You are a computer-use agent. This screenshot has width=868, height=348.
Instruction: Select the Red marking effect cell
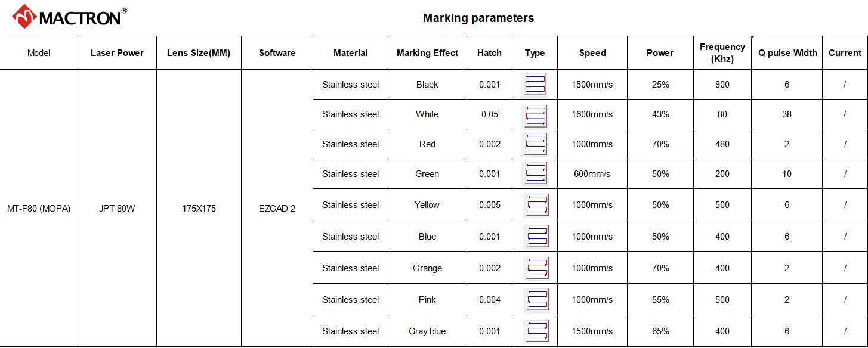[x=427, y=144]
